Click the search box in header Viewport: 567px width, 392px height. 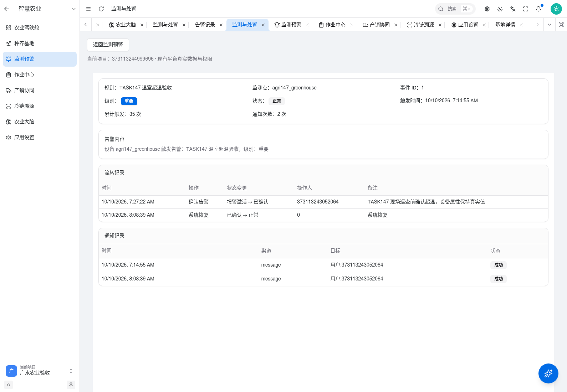coord(455,9)
